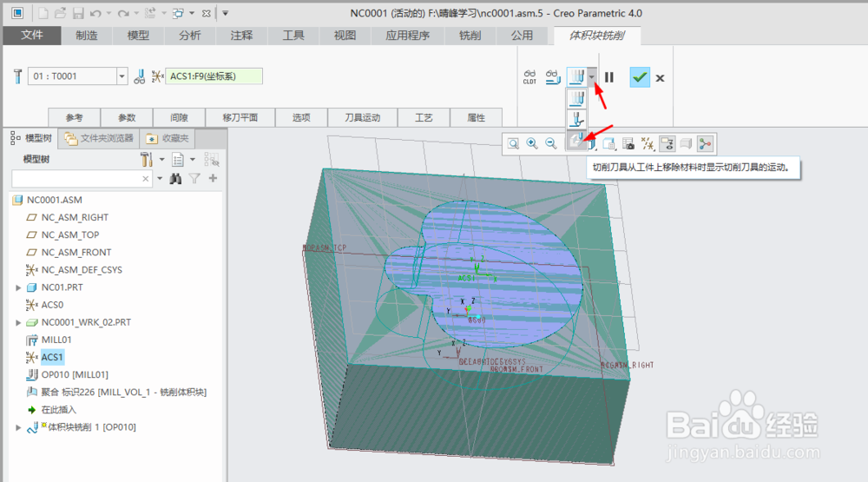Switch to the 工具 ribbon tab
The image size is (868, 482).
coord(293,36)
